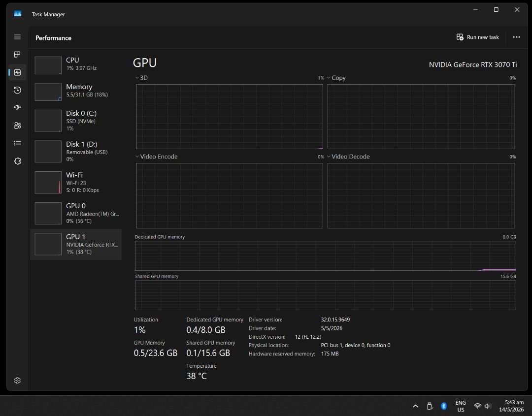Screen dimensions: 532x416
Task: Click DirectX version 12 (FL 12.2)
Action: 308,337
